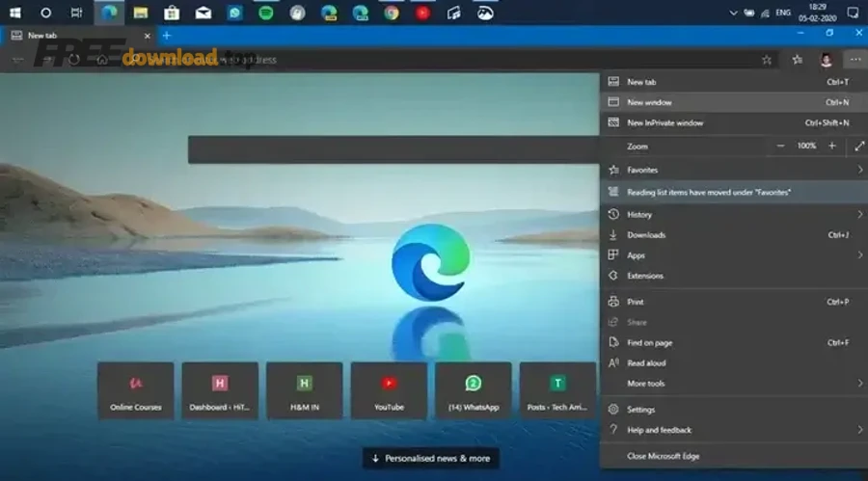Open the Dashboard quick link tile
868x481 pixels.
point(220,390)
